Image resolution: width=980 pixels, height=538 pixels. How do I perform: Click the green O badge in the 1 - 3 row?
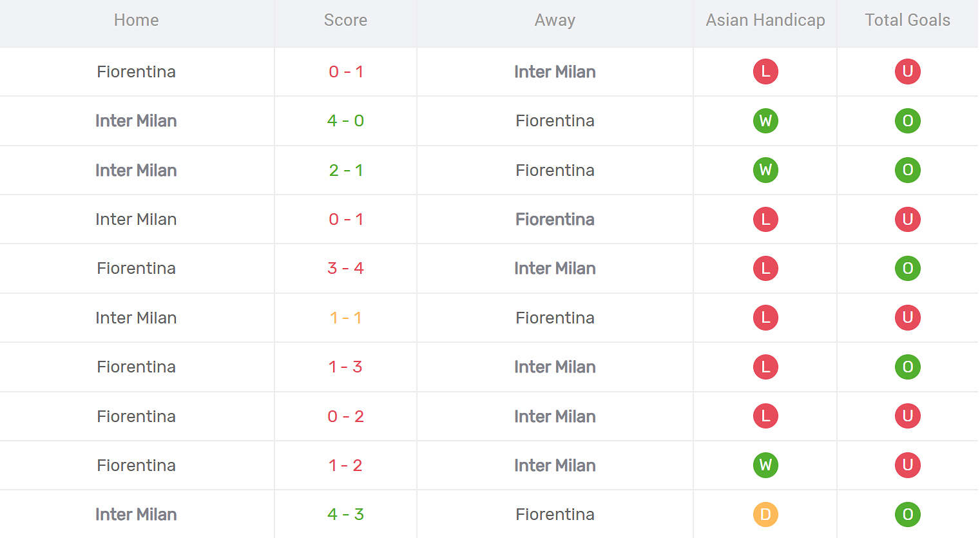907,367
